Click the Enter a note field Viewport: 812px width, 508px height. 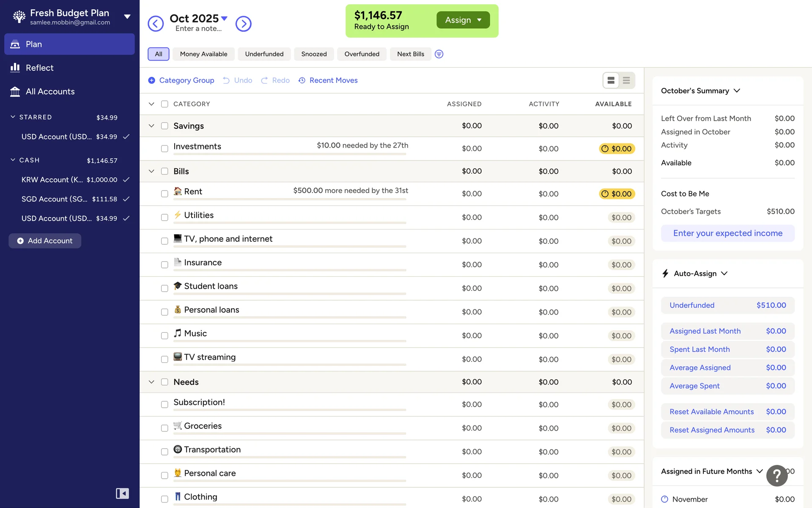(198, 29)
